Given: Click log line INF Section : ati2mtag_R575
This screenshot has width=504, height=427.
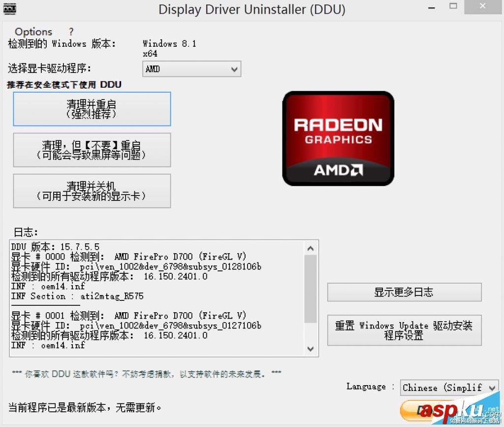Looking at the screenshot, I should pos(77,296).
